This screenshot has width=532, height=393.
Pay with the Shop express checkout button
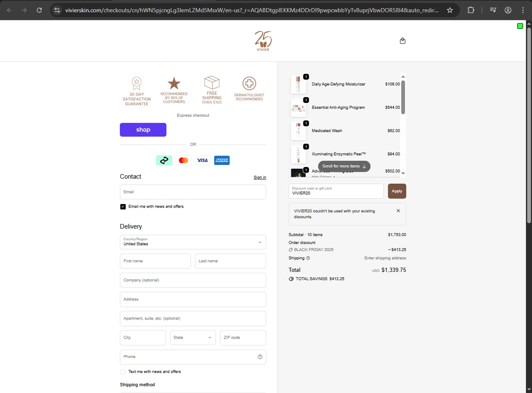[x=143, y=130]
